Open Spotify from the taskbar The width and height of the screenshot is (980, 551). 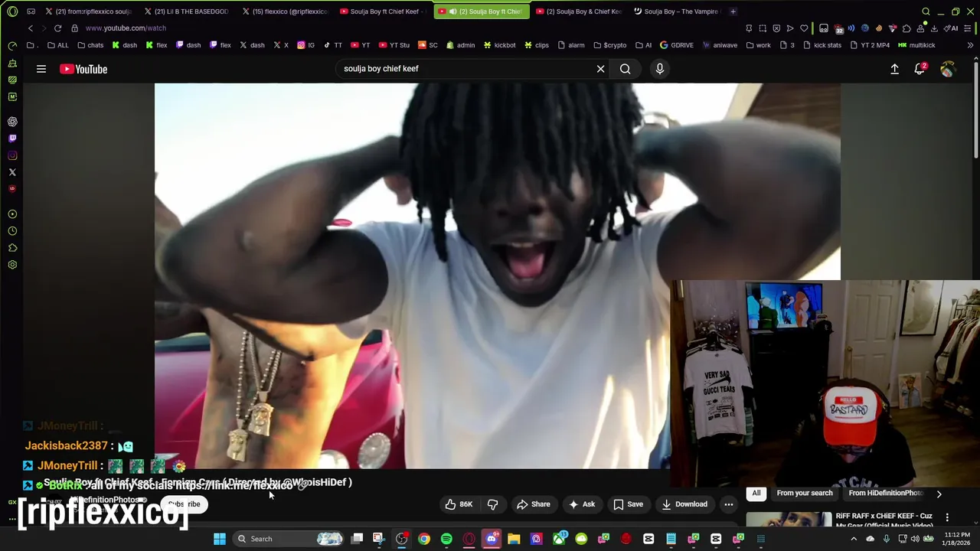pos(446,539)
